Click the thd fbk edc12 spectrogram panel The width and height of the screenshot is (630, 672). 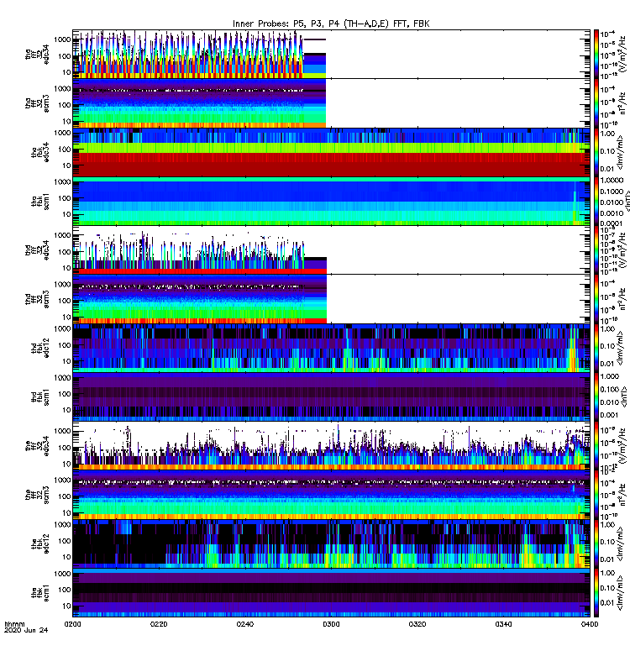pyautogui.click(x=331, y=348)
